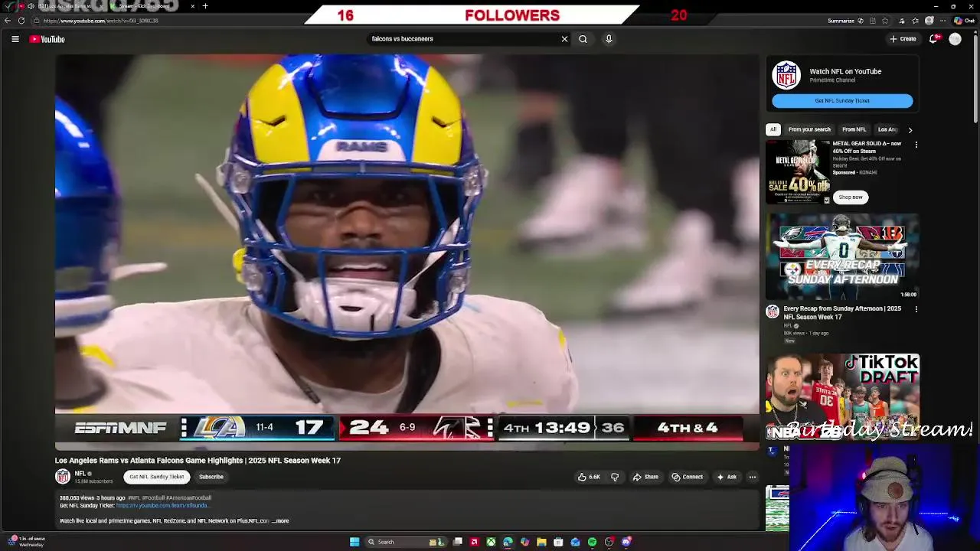
Task: Open Task View on taskbar
Action: (457, 542)
